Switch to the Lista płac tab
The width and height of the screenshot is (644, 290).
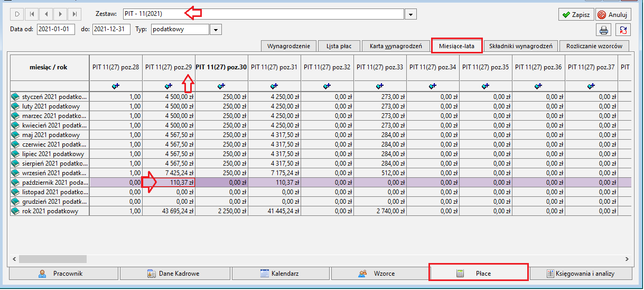pyautogui.click(x=340, y=46)
